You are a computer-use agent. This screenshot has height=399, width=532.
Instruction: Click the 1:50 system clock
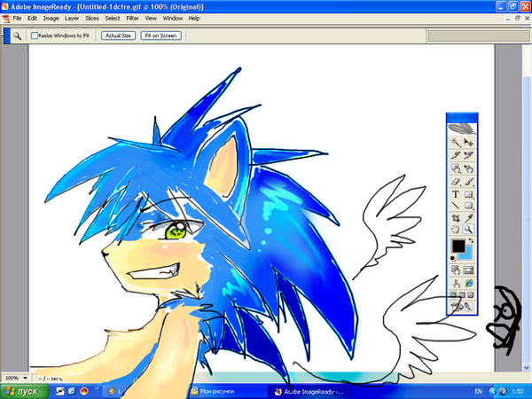tap(518, 391)
